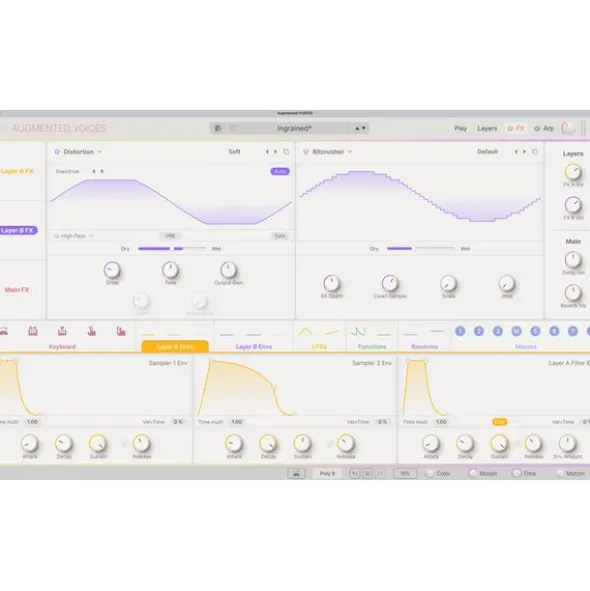The height and width of the screenshot is (591, 590).
Task: Click the undo arrow in bottom bar
Action: point(355,473)
